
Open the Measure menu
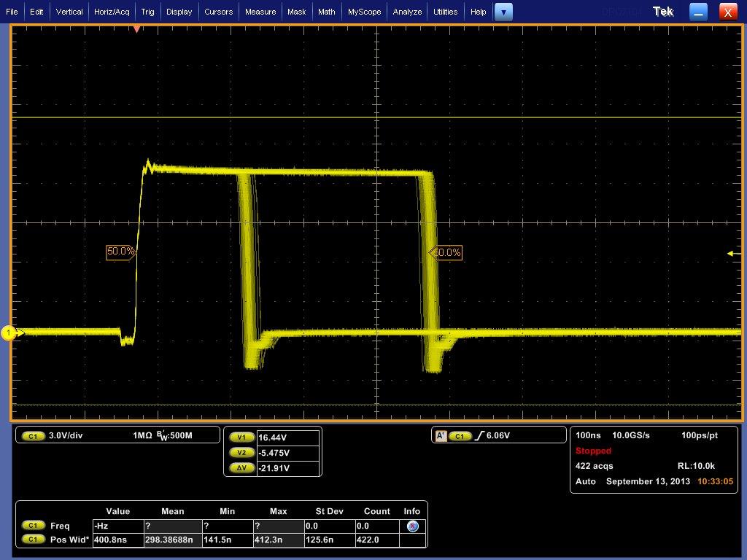point(260,12)
